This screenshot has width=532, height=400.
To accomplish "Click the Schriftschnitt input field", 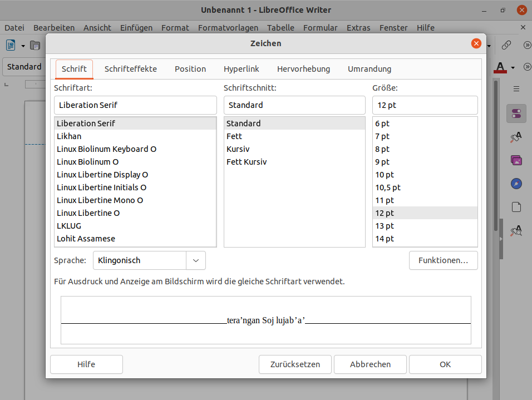I will click(x=294, y=105).
